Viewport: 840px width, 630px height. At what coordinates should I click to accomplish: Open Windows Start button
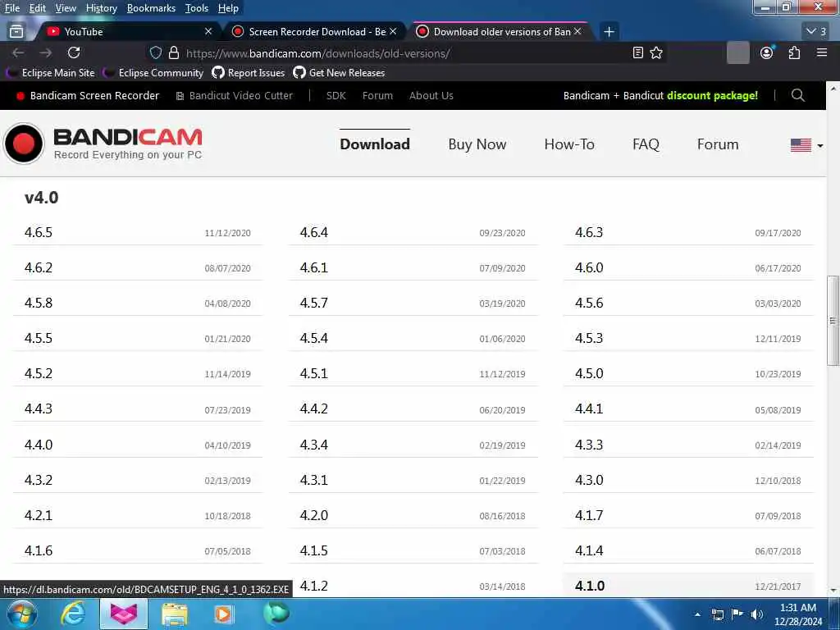(21, 614)
